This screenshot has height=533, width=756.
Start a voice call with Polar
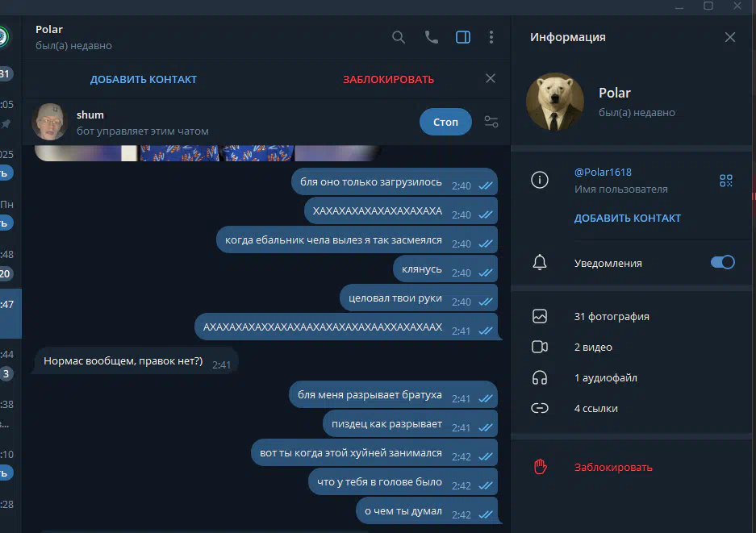pos(431,37)
